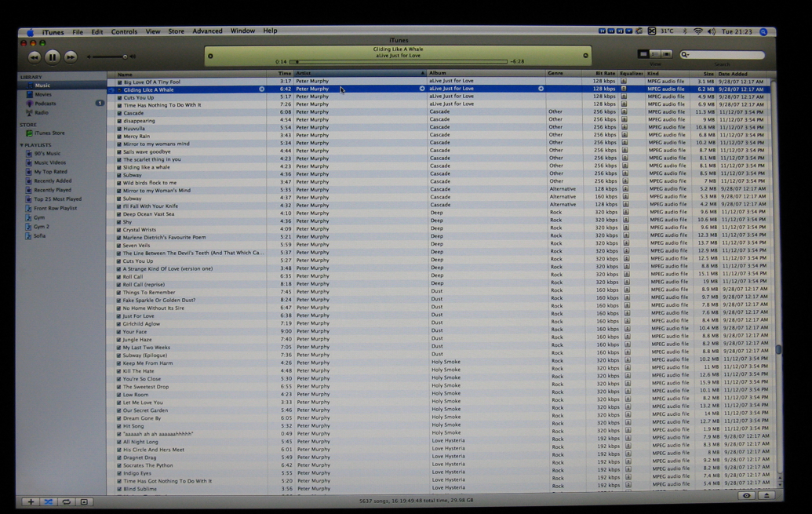Image resolution: width=812 pixels, height=514 pixels.
Task: Select Radio in the sidebar
Action: click(x=42, y=112)
